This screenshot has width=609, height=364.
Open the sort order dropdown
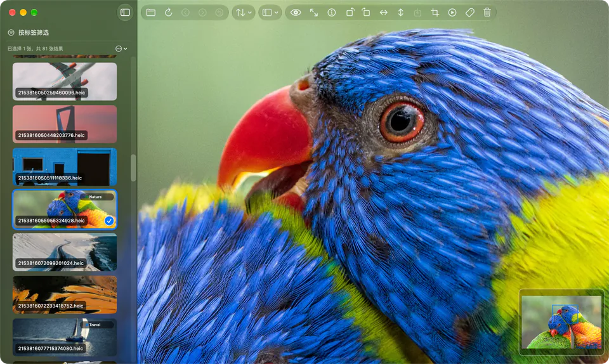[x=244, y=13]
